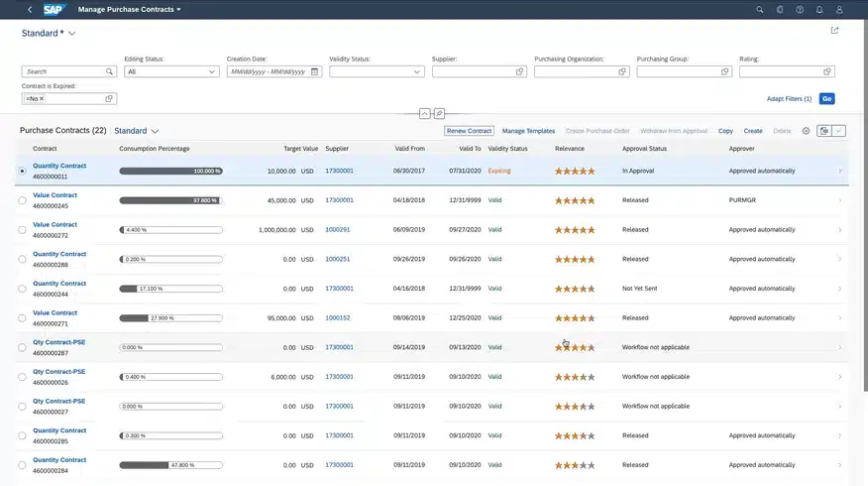Open Adapt Filters (1)
This screenshot has height=486, width=868.
point(789,98)
